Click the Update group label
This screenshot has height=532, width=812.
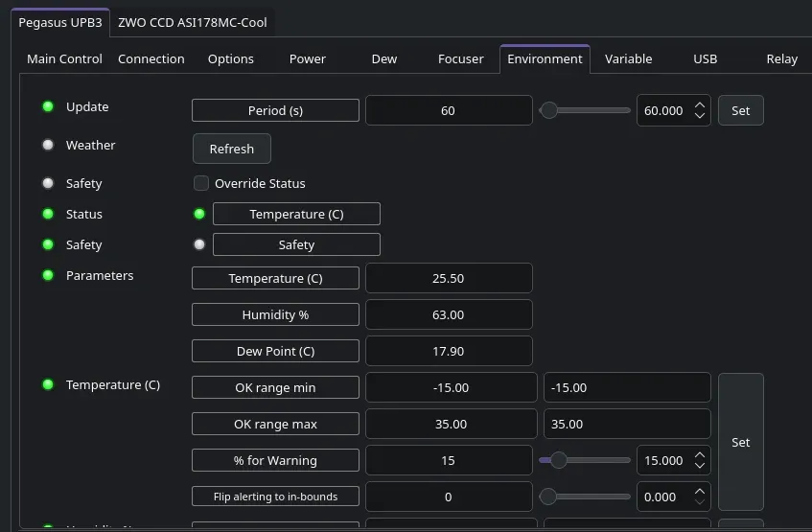pos(87,106)
